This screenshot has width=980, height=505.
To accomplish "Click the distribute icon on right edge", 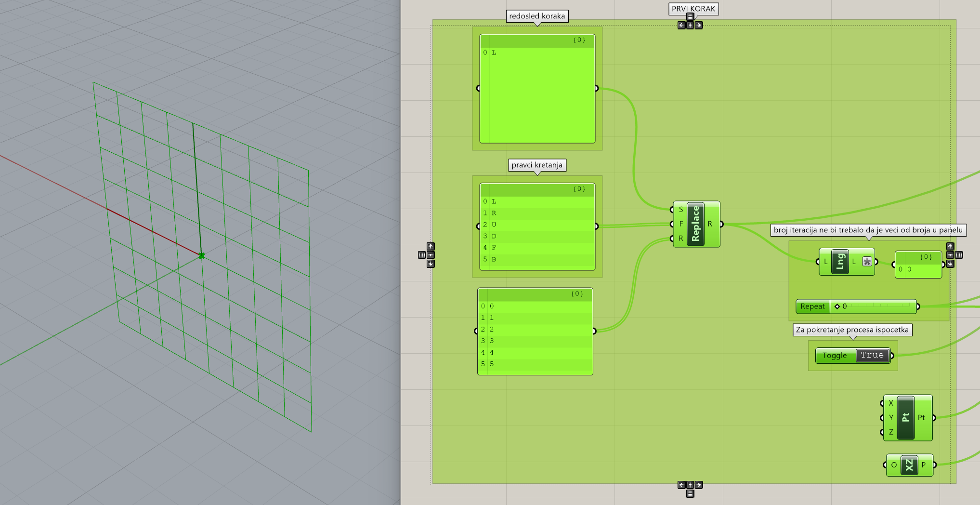I will (x=959, y=255).
